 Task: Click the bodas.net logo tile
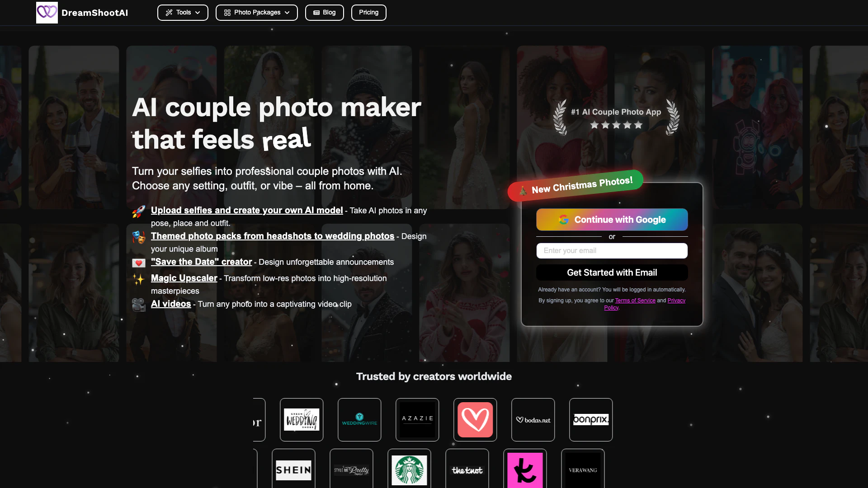[533, 420]
